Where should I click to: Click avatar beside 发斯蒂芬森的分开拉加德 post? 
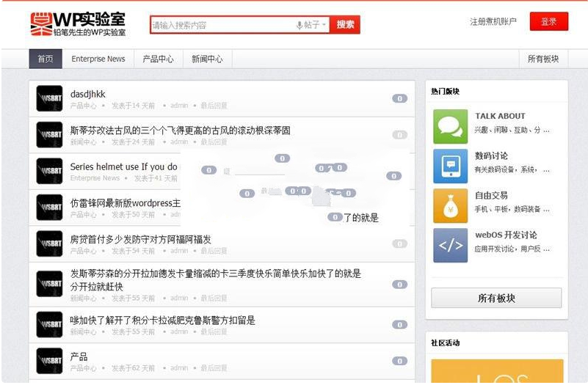pos(49,284)
